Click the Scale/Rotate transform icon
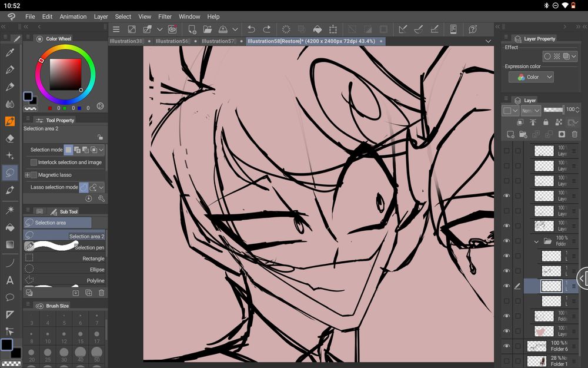The width and height of the screenshot is (588, 368). tap(333, 29)
